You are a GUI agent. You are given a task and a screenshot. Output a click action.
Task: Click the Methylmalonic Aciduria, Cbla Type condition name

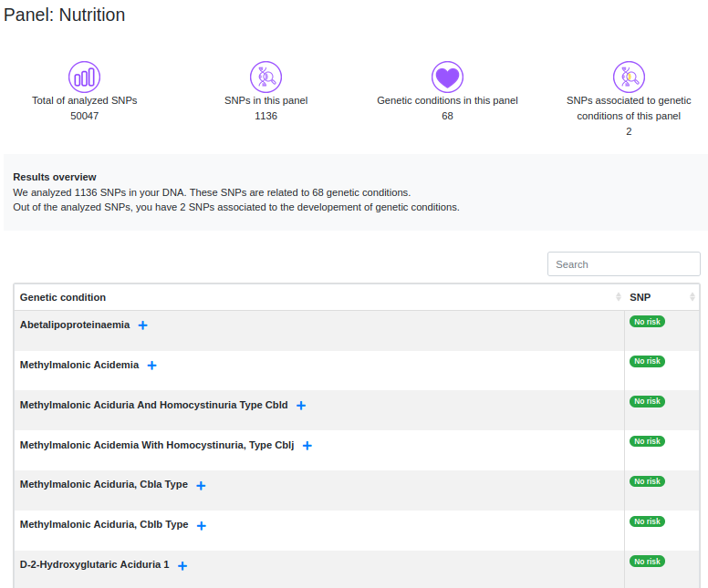103,485
